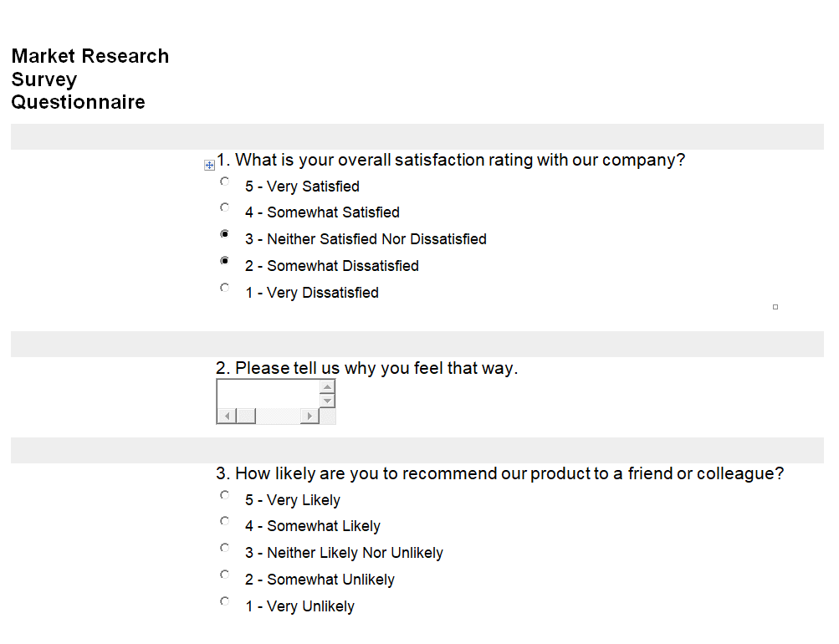Select the '5 - Very Likely' radio button

coord(224,495)
